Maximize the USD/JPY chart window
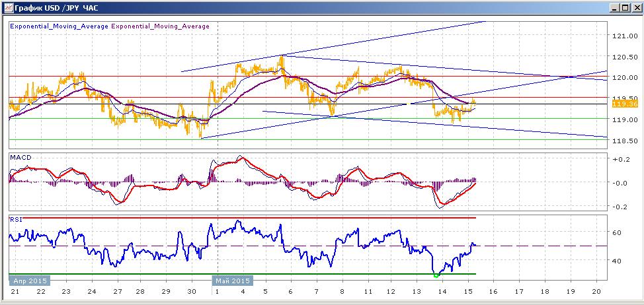Viewport: 644px width, 305px height. click(x=625, y=8)
